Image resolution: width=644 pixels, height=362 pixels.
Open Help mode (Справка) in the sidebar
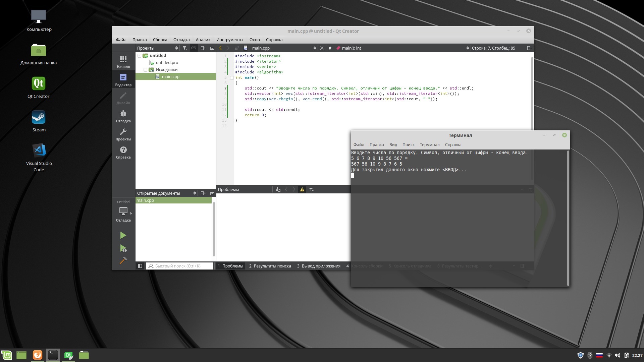[x=123, y=152]
